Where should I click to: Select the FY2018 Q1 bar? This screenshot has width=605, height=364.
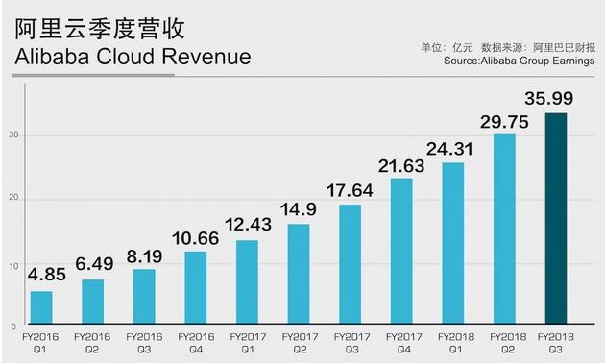[453, 243]
